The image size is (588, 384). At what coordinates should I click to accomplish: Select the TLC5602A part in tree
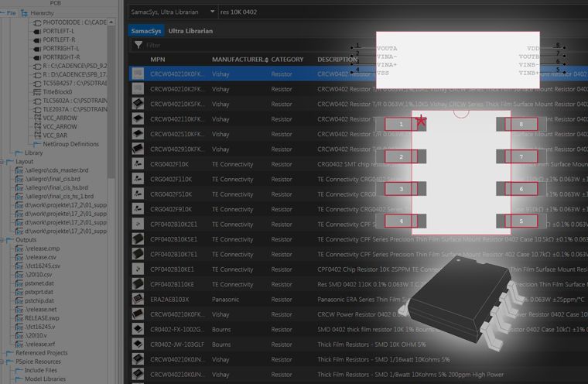pos(75,101)
